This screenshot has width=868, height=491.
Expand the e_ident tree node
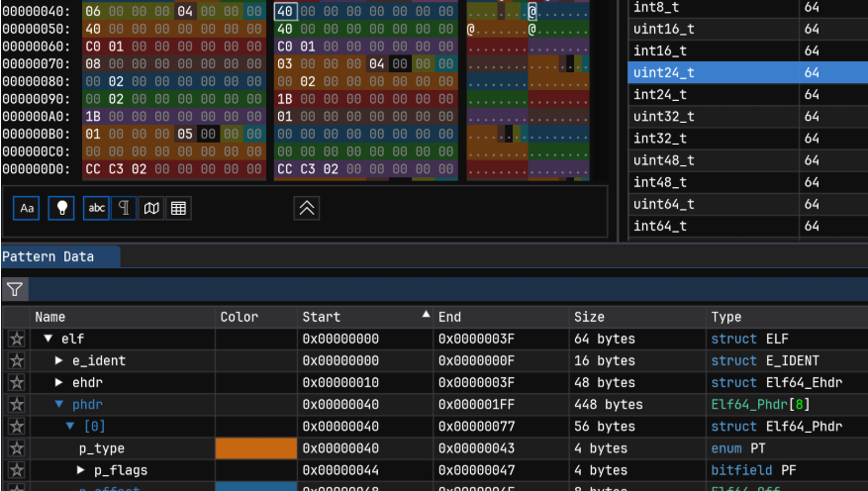coord(59,360)
